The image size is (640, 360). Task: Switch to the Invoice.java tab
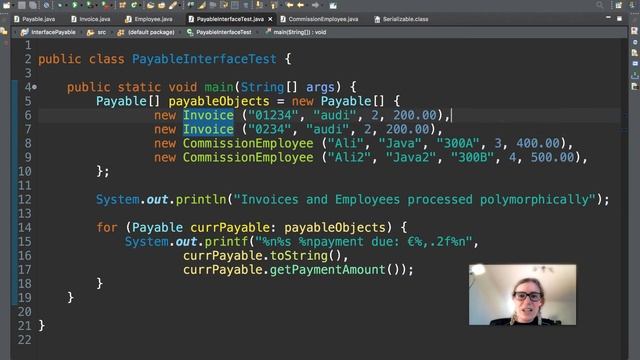(x=91, y=19)
